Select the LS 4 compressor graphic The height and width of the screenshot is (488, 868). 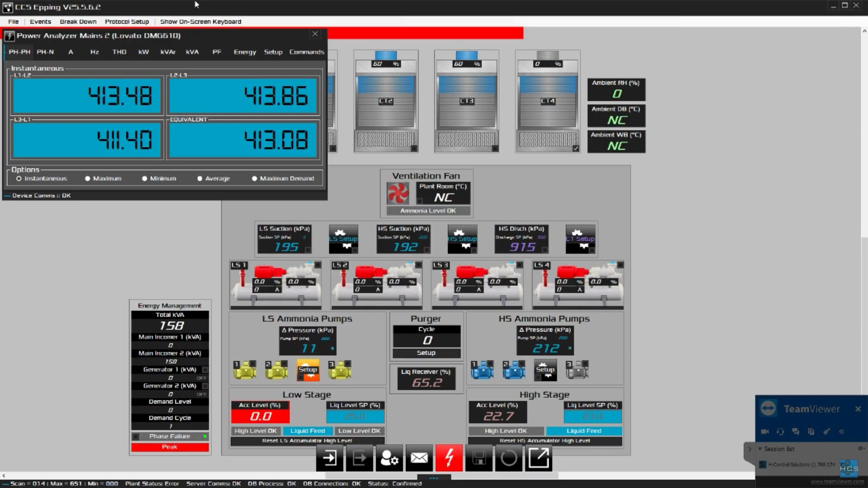(578, 285)
